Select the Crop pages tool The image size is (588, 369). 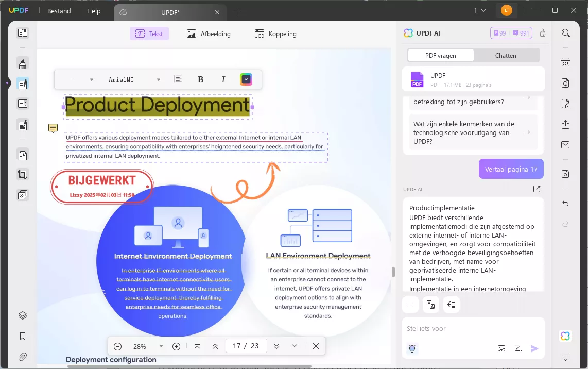point(23,174)
